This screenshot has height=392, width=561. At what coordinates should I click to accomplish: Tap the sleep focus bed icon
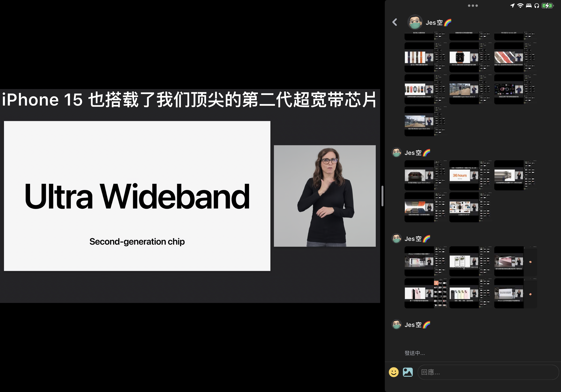(x=529, y=6)
